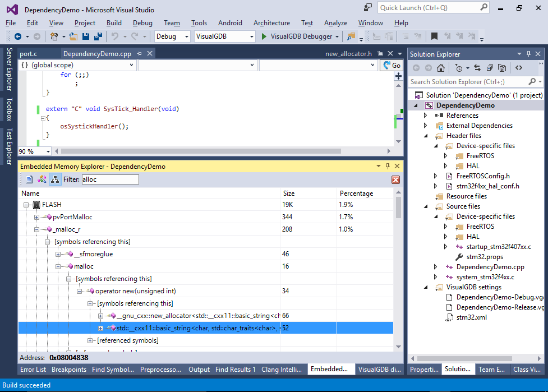Click the Undo arrow icon
This screenshot has width=548, height=392.
click(114, 36)
